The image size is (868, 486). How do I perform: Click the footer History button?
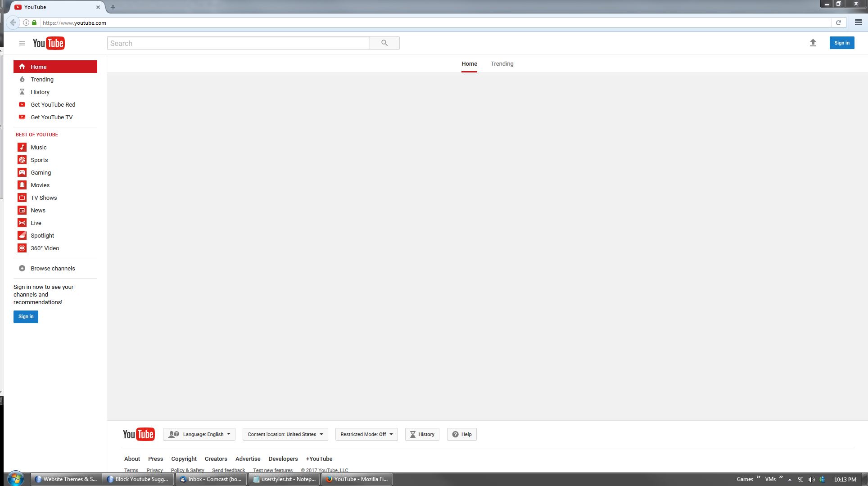[422, 434]
